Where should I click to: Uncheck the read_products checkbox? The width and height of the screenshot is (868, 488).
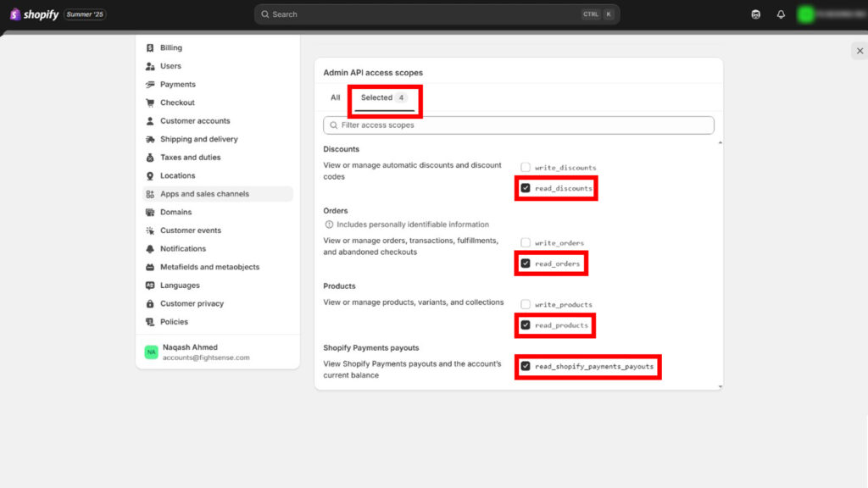(526, 324)
